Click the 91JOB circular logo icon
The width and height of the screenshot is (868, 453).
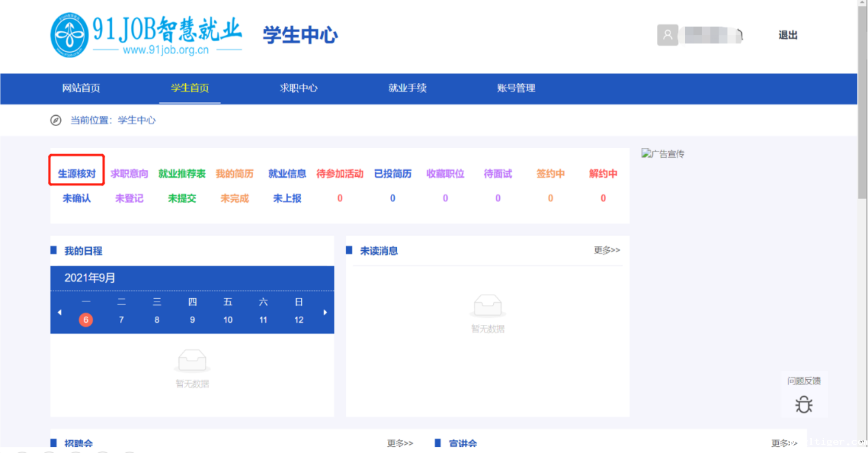pyautogui.click(x=69, y=35)
